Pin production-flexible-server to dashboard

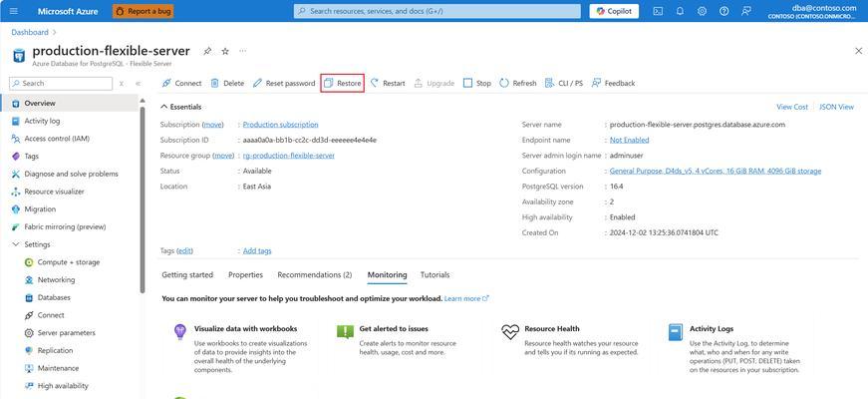(207, 51)
